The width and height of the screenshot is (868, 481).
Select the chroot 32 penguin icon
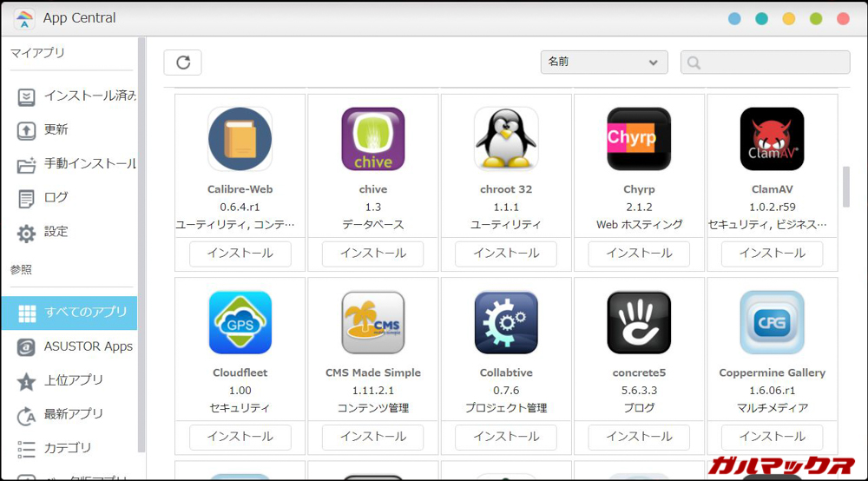[506, 139]
